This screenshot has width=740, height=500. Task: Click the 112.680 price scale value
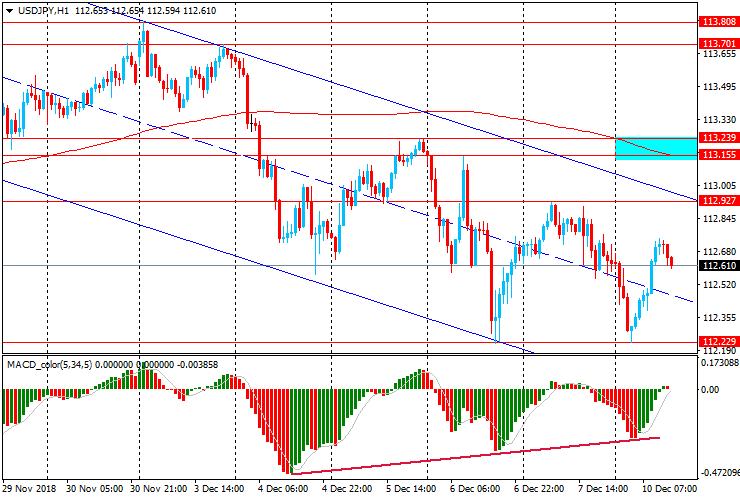(x=719, y=252)
